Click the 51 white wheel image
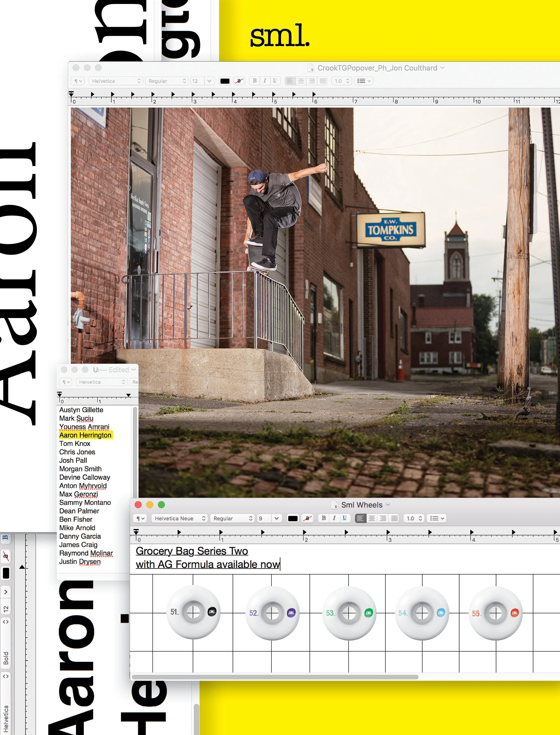The height and width of the screenshot is (735, 560). point(193,612)
